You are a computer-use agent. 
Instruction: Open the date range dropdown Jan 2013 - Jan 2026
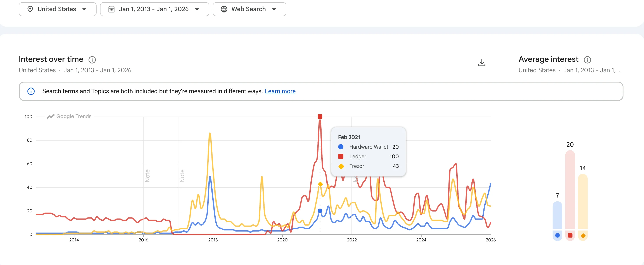(154, 9)
